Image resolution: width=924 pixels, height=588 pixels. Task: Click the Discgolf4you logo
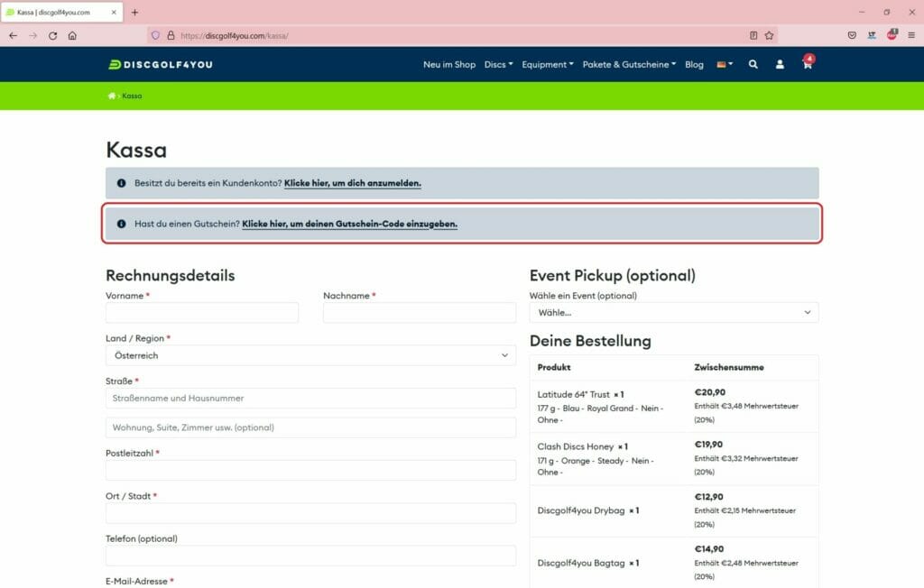click(160, 65)
